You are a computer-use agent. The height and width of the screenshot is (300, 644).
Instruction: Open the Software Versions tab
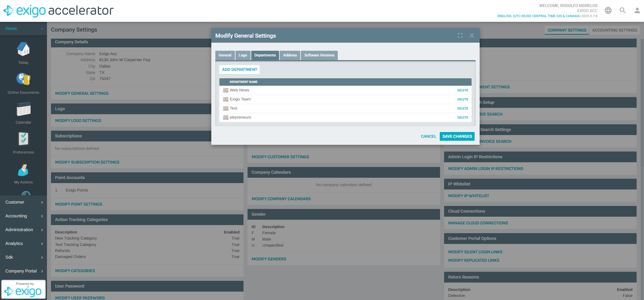[x=319, y=55]
